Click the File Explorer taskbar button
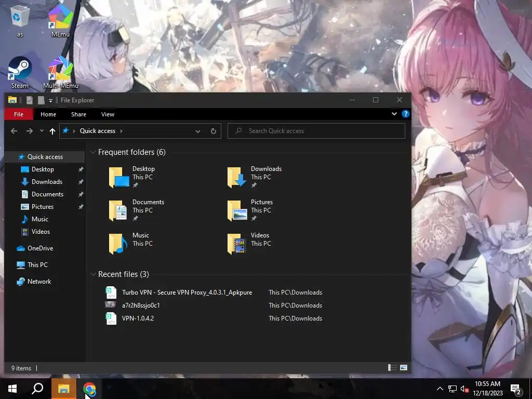The width and height of the screenshot is (532, 399). click(63, 389)
